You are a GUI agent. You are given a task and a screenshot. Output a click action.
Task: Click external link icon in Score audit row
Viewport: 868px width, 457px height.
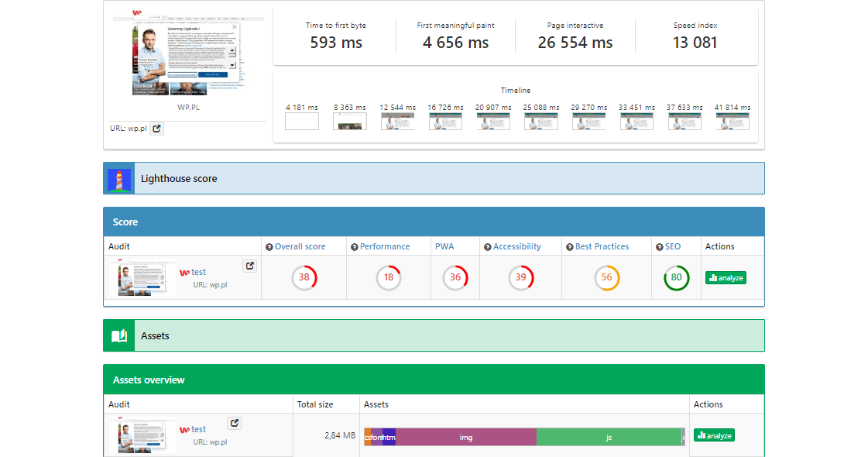tap(249, 266)
